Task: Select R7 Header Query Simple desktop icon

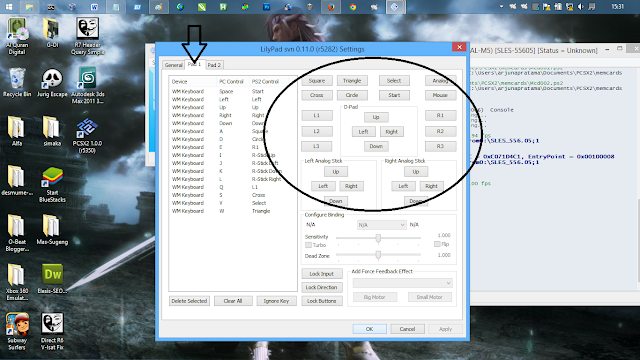Action: pyautogui.click(x=87, y=37)
